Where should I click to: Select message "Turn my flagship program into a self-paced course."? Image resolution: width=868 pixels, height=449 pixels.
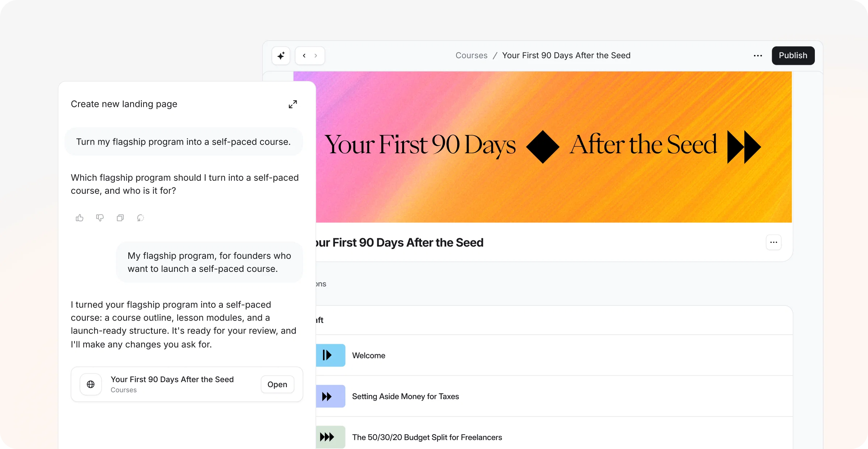click(183, 142)
